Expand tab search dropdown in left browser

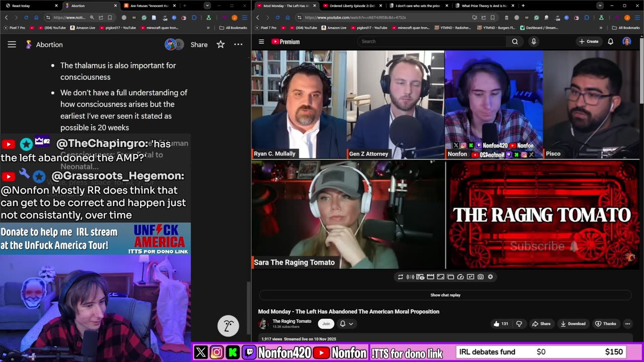207,6
